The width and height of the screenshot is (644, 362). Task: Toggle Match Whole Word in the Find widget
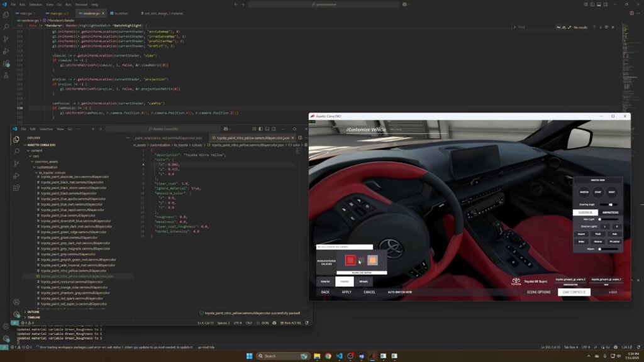pyautogui.click(x=564, y=28)
